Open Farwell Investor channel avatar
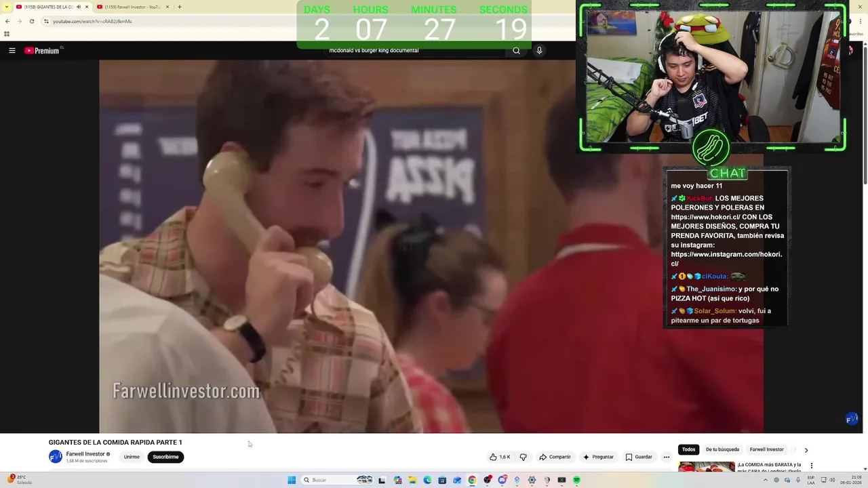This screenshot has width=868, height=488. coord(56,457)
